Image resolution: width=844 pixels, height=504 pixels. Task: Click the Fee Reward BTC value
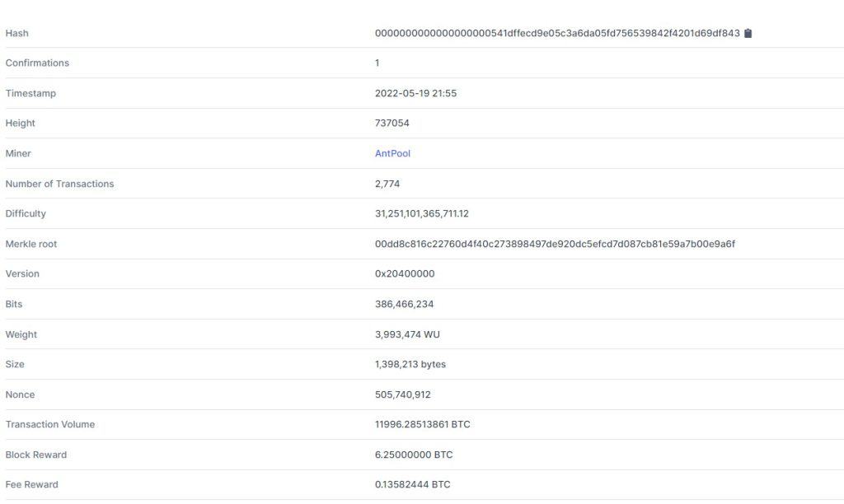(412, 484)
